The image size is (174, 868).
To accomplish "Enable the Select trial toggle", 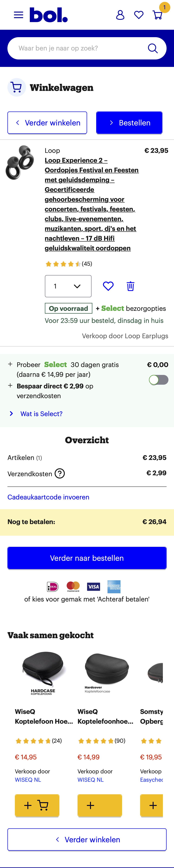I will pyautogui.click(x=159, y=380).
